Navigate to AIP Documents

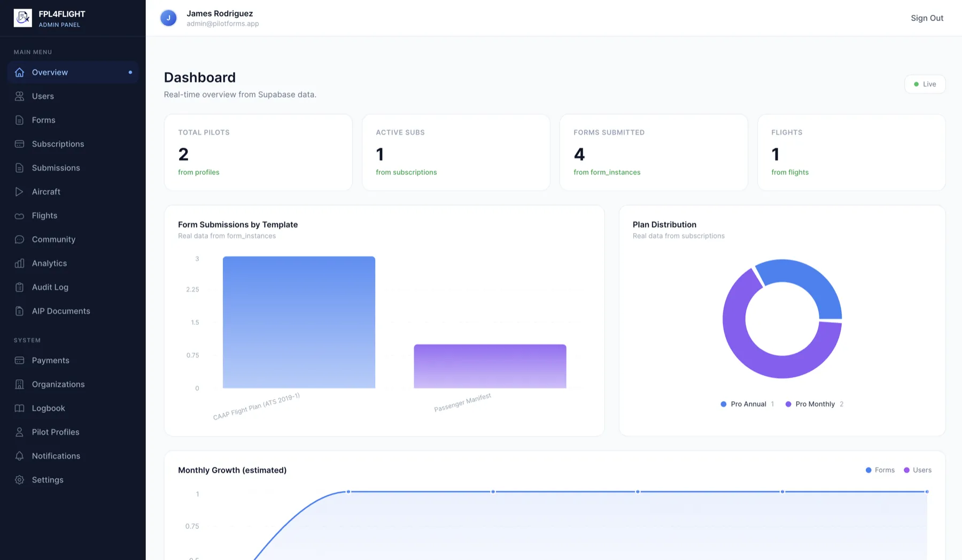[73, 311]
